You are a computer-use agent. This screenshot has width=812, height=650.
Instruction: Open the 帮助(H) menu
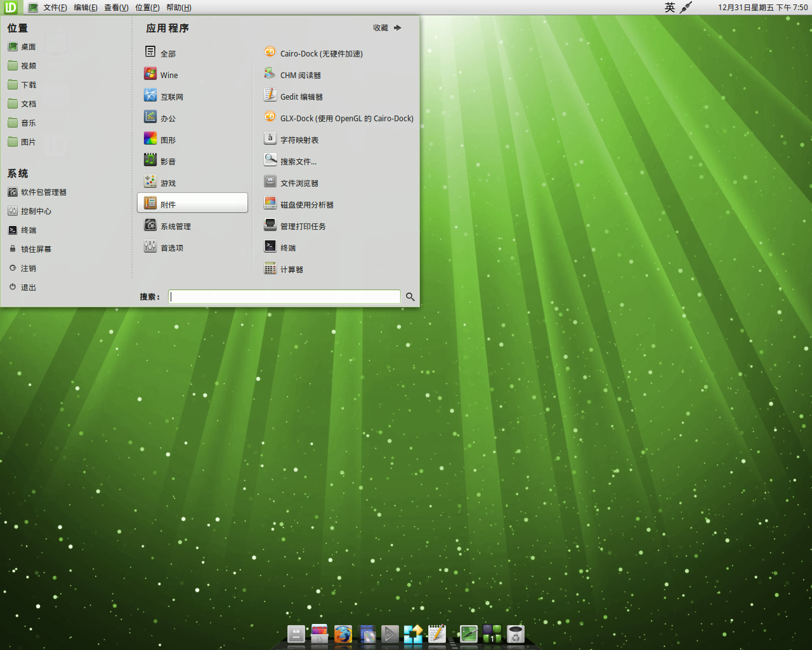click(x=179, y=8)
